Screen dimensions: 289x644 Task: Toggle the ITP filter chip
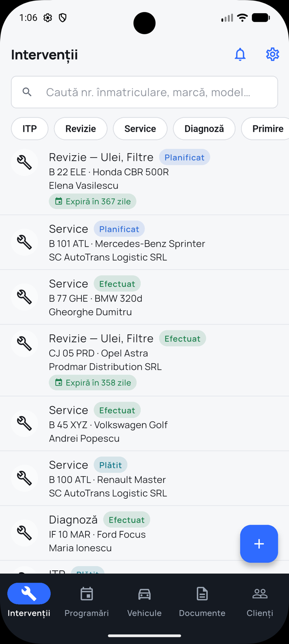coord(30,129)
